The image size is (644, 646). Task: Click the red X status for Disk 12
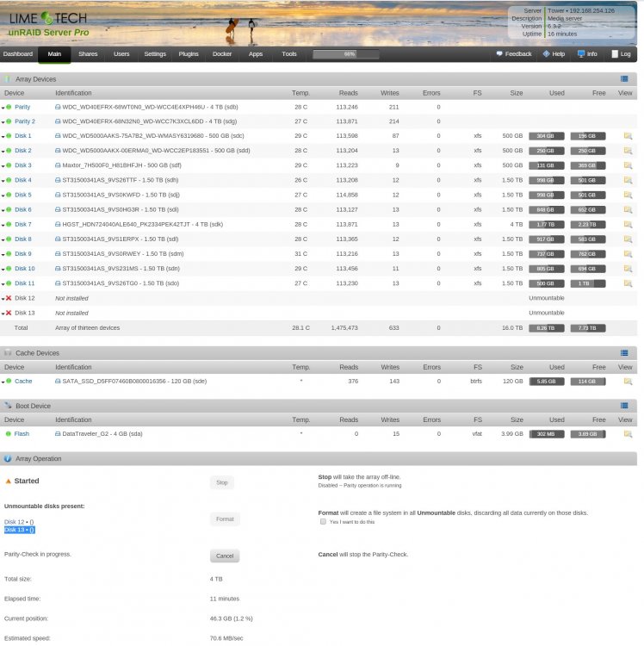tap(9, 298)
